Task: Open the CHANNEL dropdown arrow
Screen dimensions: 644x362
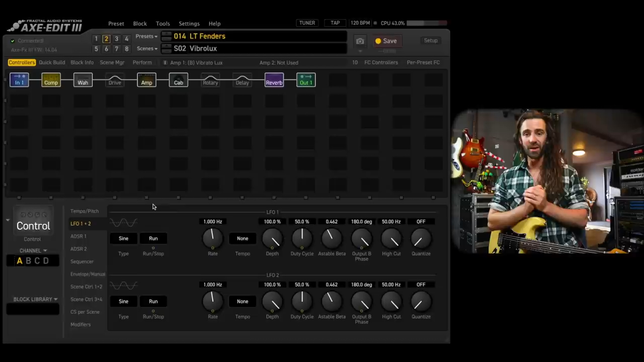Action: (45, 250)
